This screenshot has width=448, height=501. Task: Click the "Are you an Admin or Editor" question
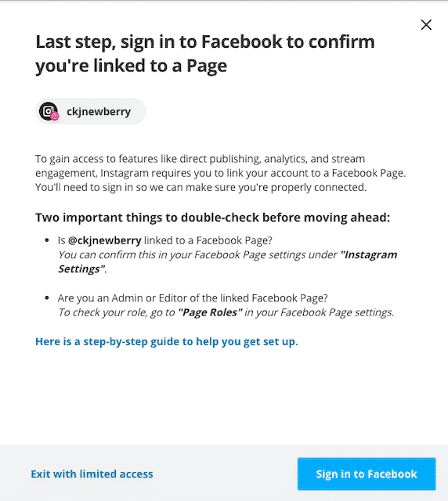[x=193, y=297]
